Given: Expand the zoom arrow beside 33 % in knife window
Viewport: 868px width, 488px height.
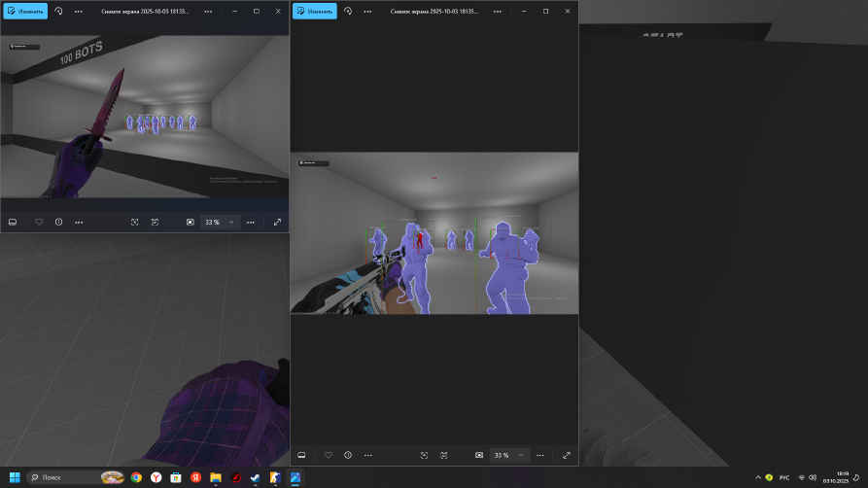Looking at the screenshot, I should point(231,222).
